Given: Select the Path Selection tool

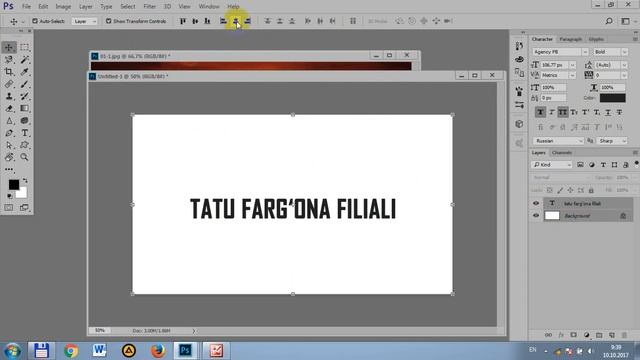Looking at the screenshot, I should pos(9,145).
